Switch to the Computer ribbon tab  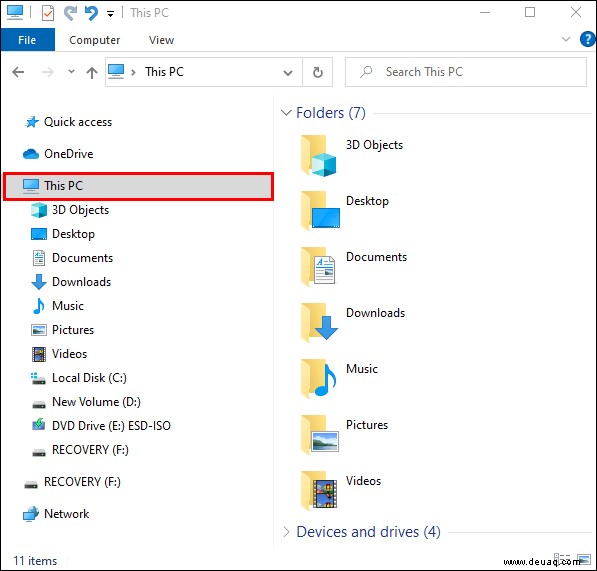point(94,40)
